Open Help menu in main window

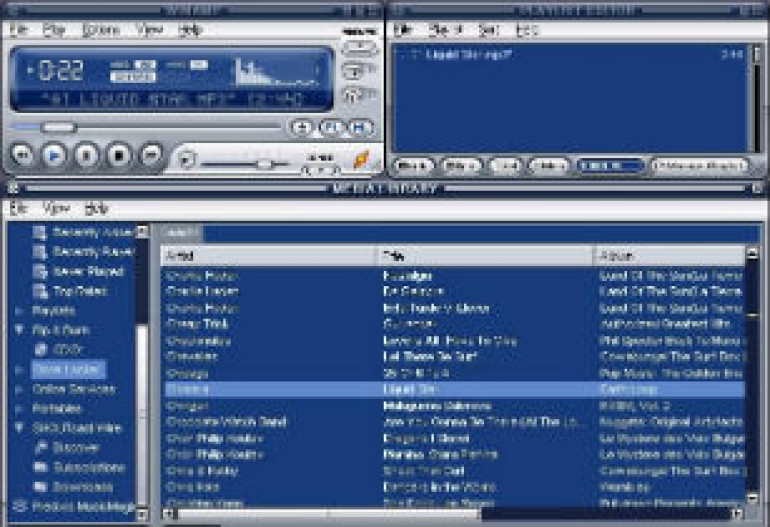(x=191, y=30)
